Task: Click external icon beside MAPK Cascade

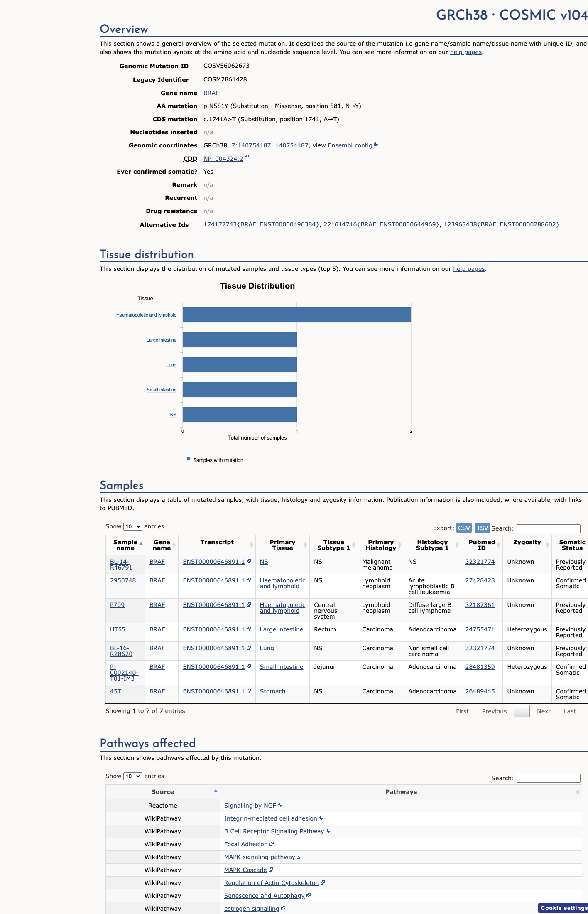Action: (271, 870)
